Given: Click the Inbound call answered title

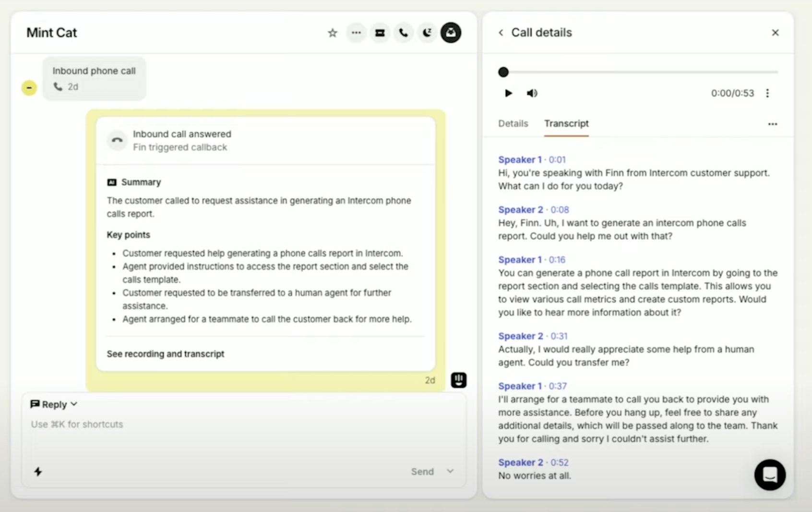Looking at the screenshot, I should (182, 134).
